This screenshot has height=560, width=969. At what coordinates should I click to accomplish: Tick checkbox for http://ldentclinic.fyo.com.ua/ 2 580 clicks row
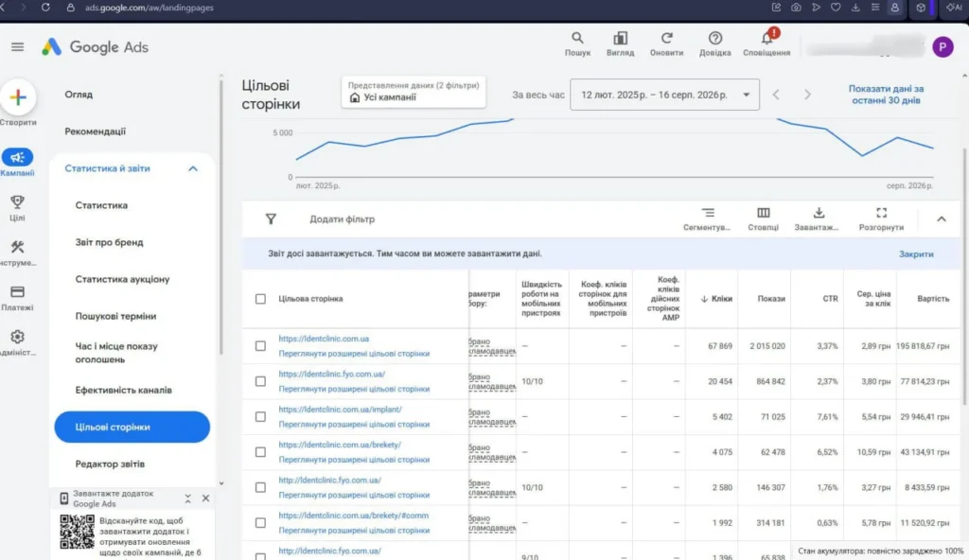pyautogui.click(x=261, y=488)
